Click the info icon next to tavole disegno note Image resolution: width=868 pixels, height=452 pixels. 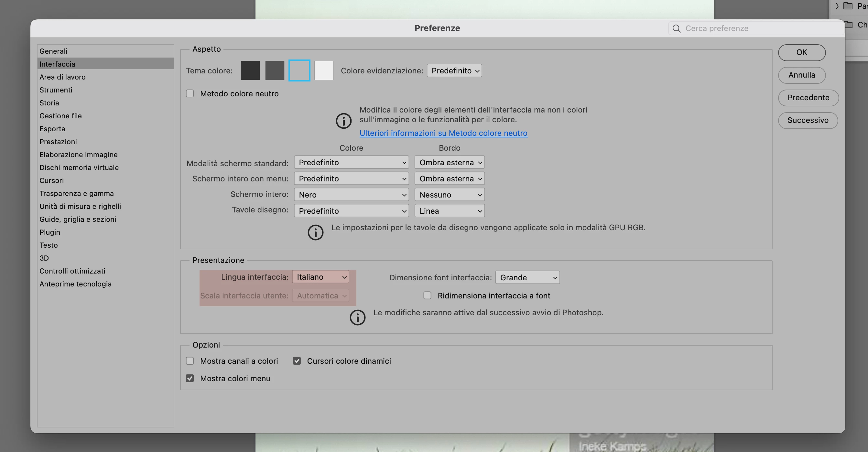click(x=315, y=232)
